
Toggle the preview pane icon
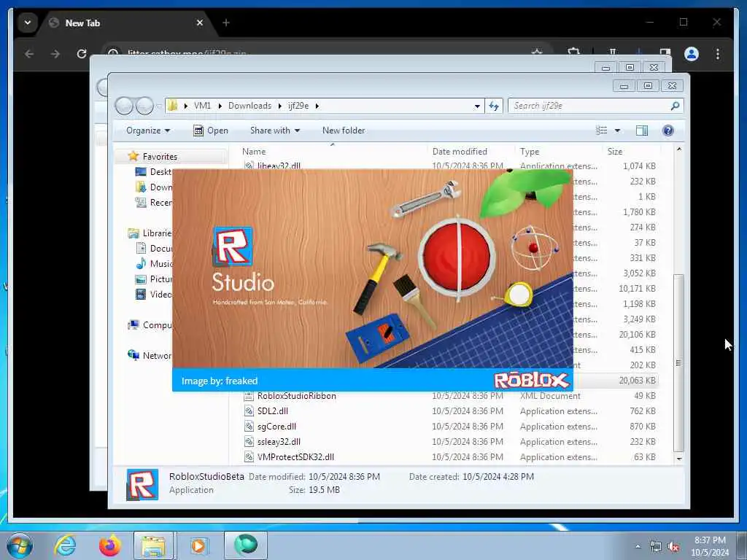tap(642, 131)
